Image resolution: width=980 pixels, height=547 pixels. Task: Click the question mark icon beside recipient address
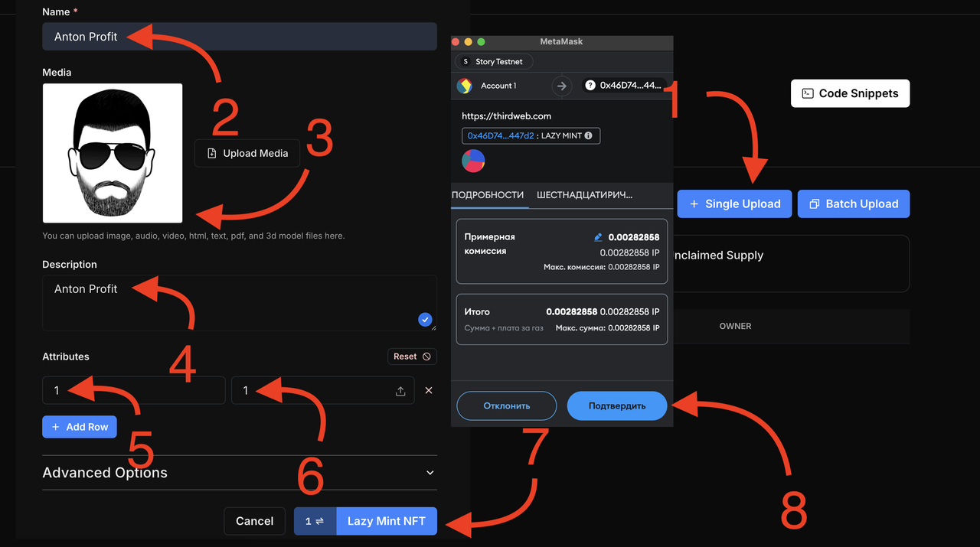590,86
